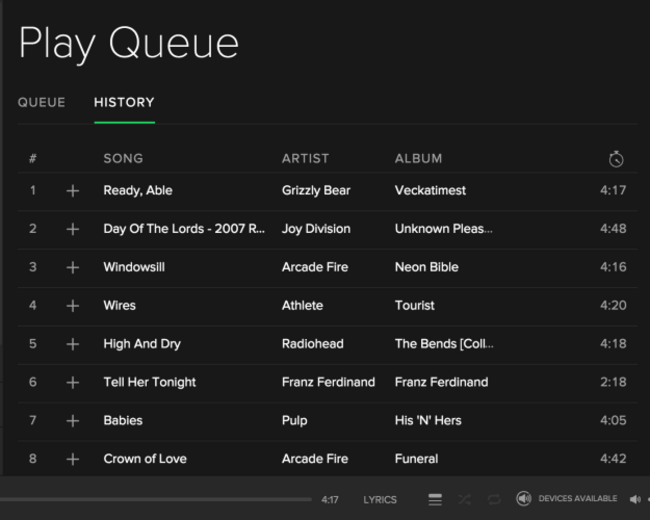Sort list by Artist column header
This screenshot has height=520, width=650.
tap(306, 158)
